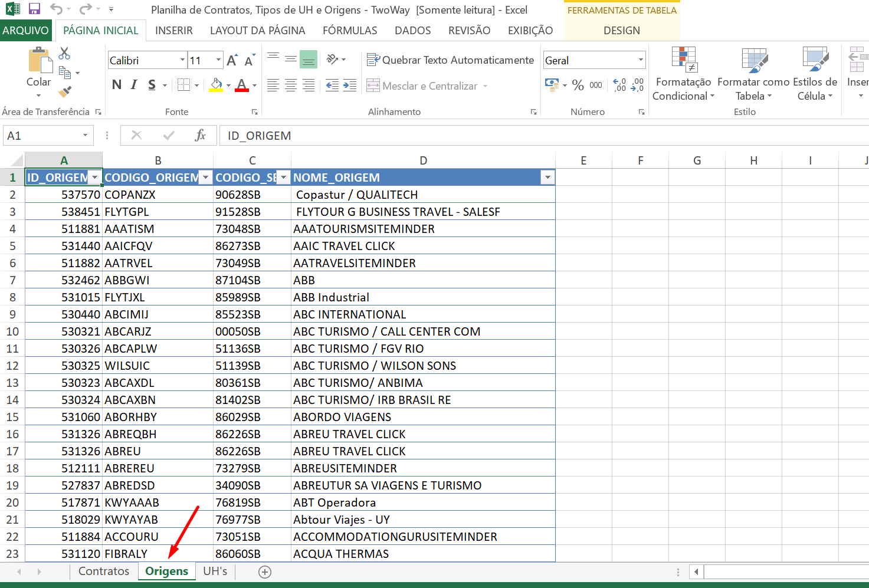Open the Geral number format dropdown
The height and width of the screenshot is (588, 869).
click(641, 60)
